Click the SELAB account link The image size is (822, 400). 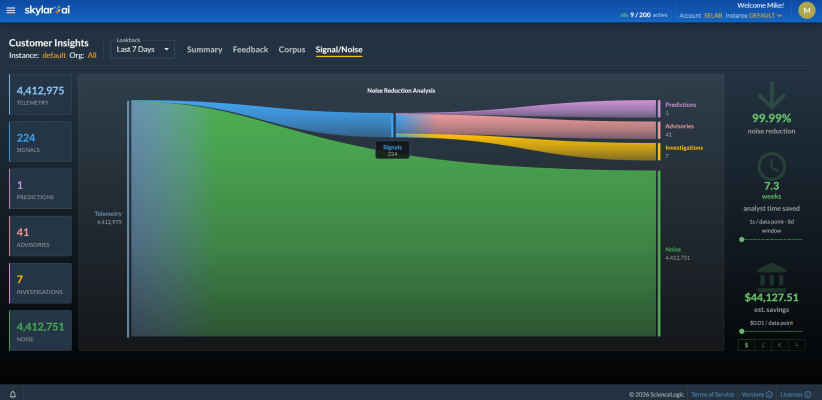(713, 16)
